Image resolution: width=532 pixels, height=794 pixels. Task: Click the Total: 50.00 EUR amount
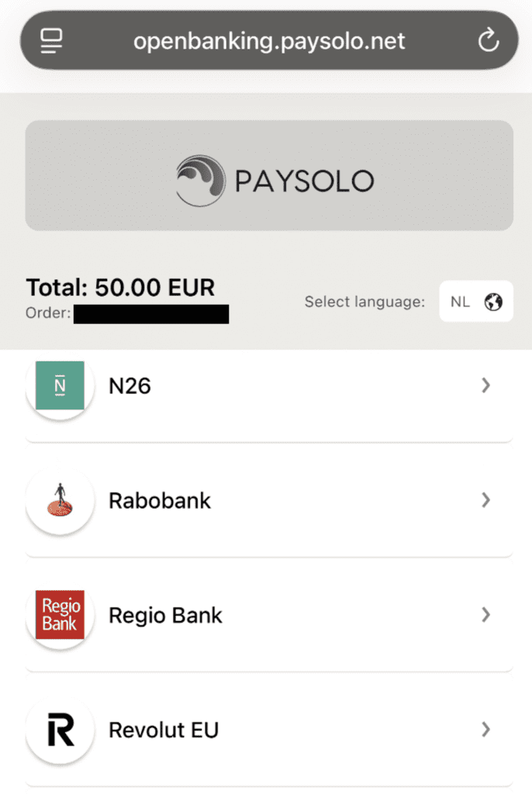[120, 288]
